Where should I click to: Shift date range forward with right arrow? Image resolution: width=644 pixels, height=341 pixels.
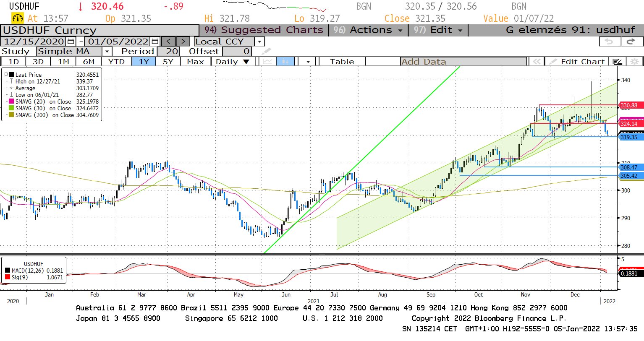(183, 42)
